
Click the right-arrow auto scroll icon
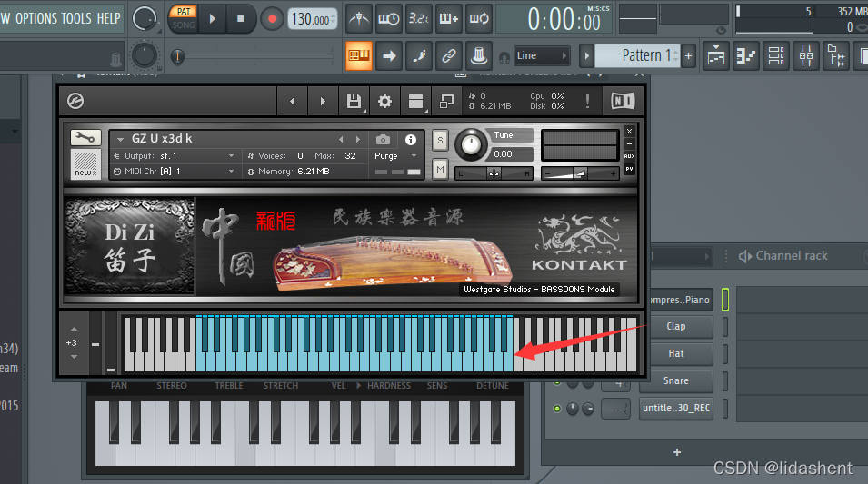[x=389, y=55]
